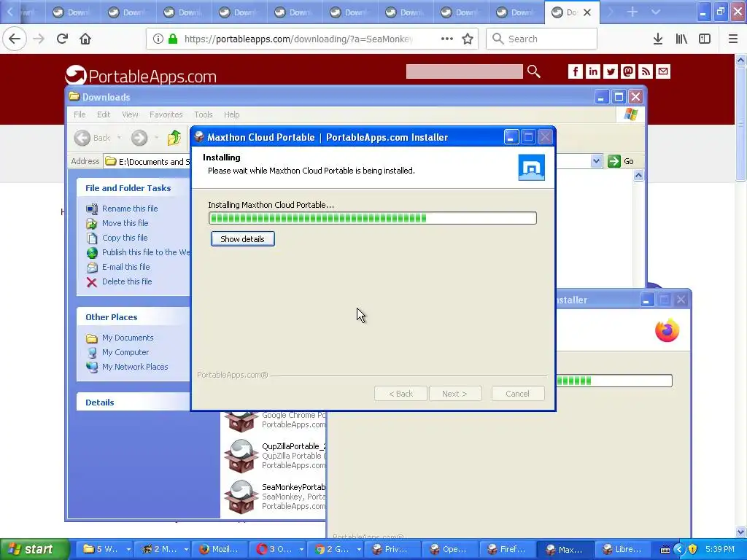Open View menu in Downloads window
Viewport: 747px width, 560px height.
(x=130, y=114)
